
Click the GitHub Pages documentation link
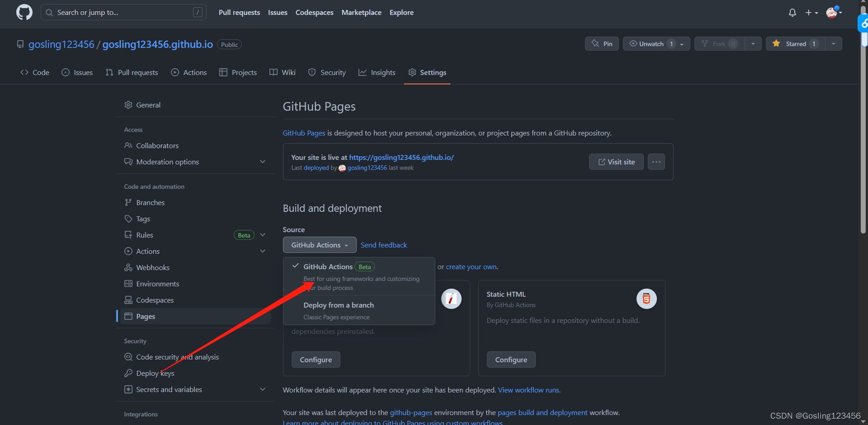coord(304,133)
